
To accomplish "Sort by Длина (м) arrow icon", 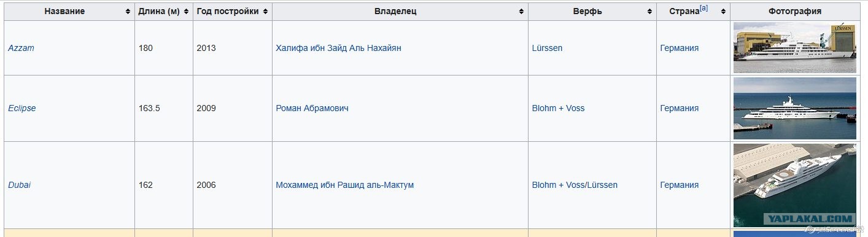I will tap(186, 12).
